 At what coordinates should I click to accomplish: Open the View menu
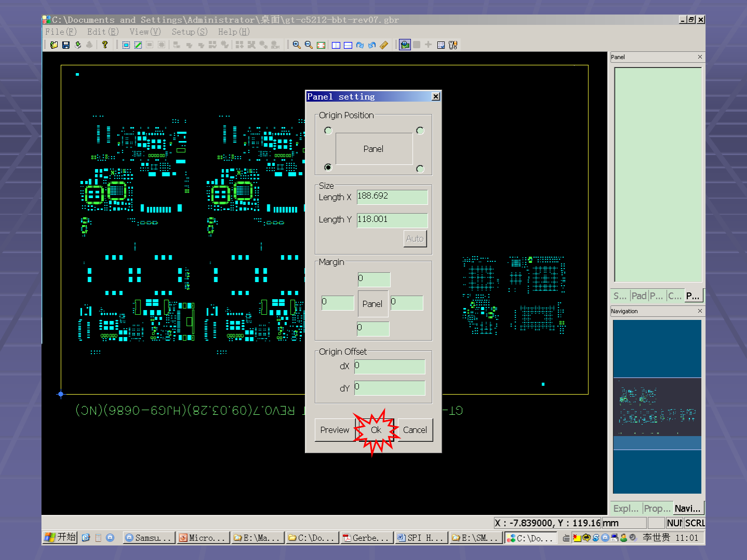click(x=145, y=32)
